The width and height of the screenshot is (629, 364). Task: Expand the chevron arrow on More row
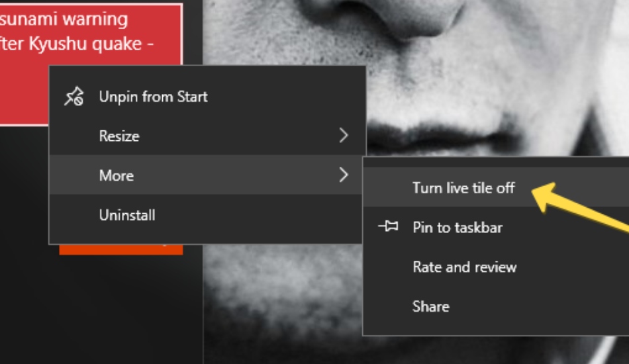point(344,175)
